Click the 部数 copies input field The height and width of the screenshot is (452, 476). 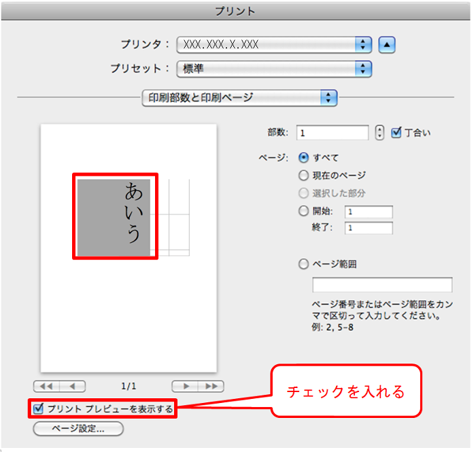click(332, 133)
